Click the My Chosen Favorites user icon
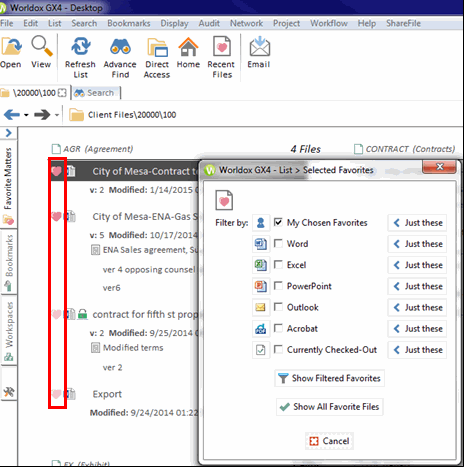This screenshot has height=467, width=465. (261, 223)
